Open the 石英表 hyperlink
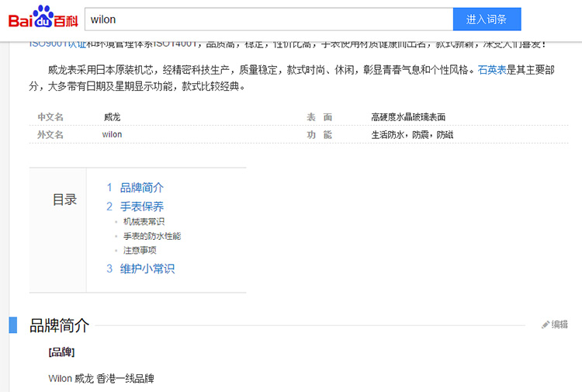Screen dimensions: 582x392 (492, 70)
